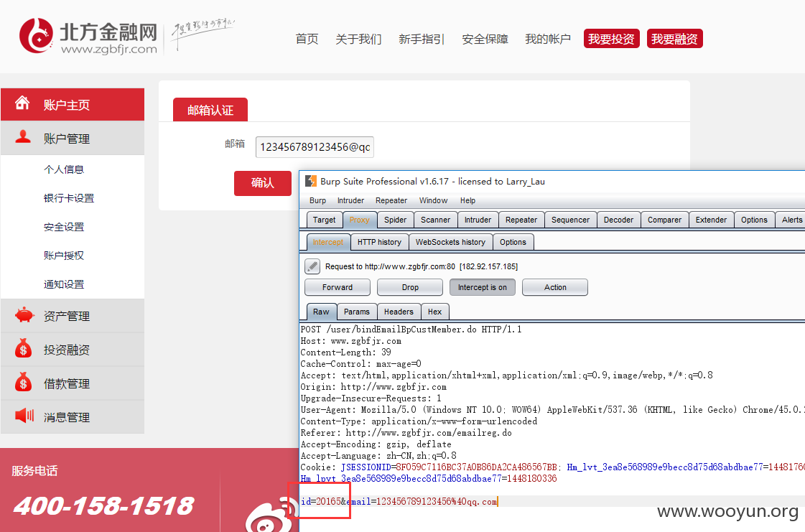
Task: Click the money bag icon beside 借款管理
Action: tap(23, 382)
